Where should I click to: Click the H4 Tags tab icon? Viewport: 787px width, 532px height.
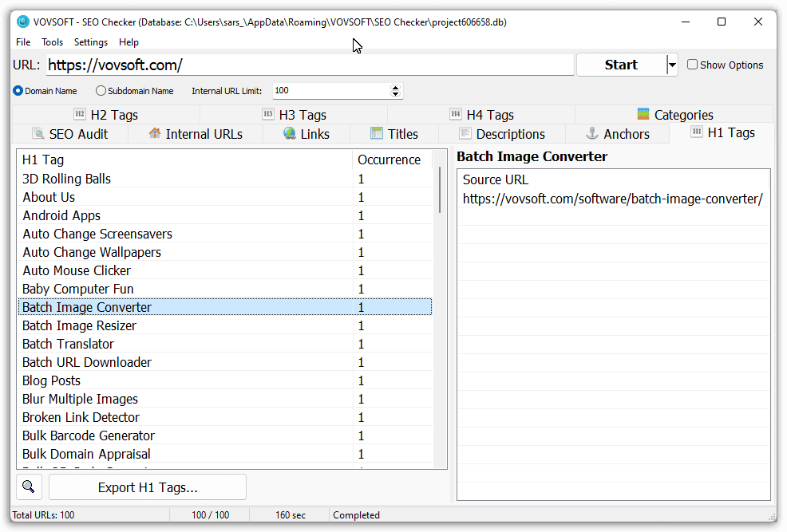[x=456, y=114]
